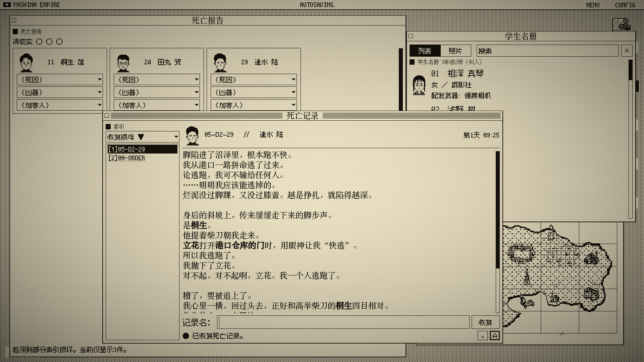Open the 恢复顺序 sort dropdown

click(x=142, y=137)
